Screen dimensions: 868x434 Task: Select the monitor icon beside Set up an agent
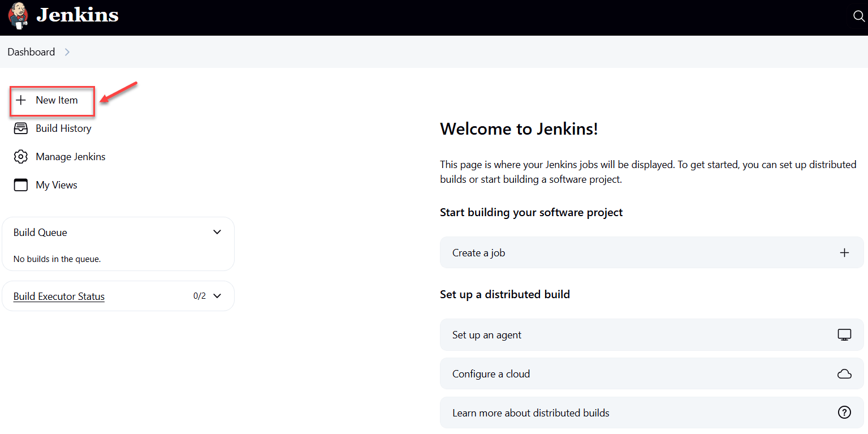pos(844,334)
